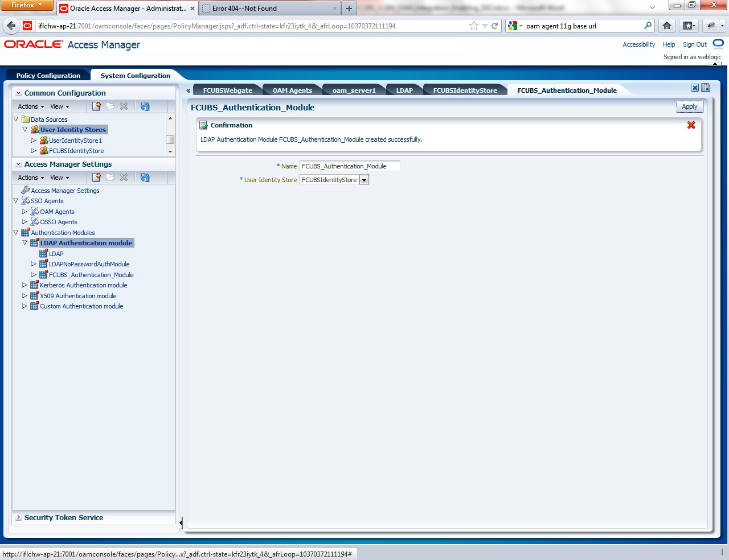This screenshot has height=560, width=729.
Task: Click Create icon in Common Configuration toolbar
Action: pos(96,106)
